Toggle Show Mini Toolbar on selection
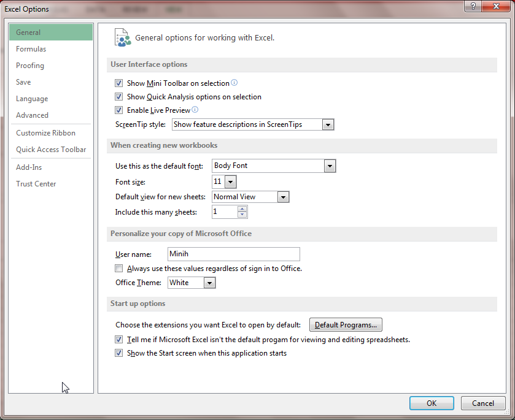 point(118,83)
